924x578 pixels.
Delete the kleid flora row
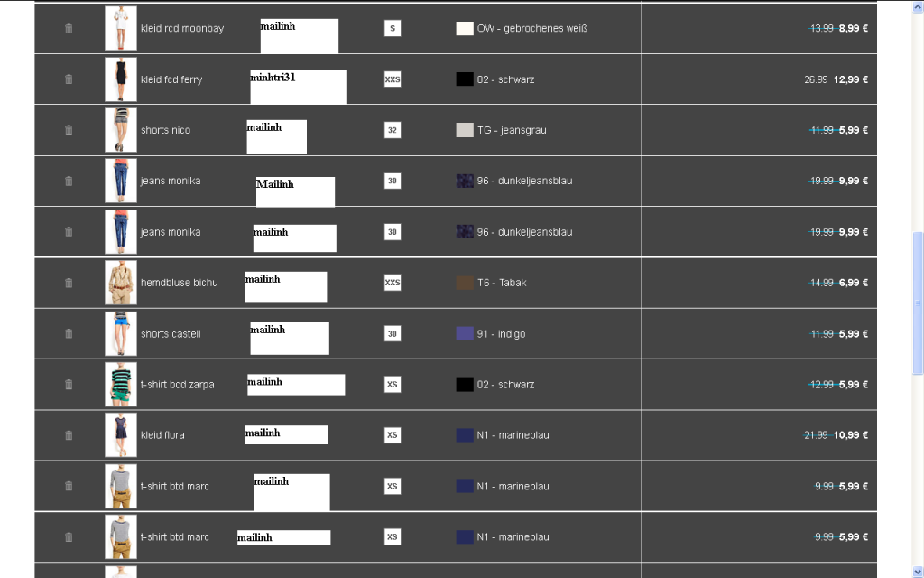tap(69, 435)
